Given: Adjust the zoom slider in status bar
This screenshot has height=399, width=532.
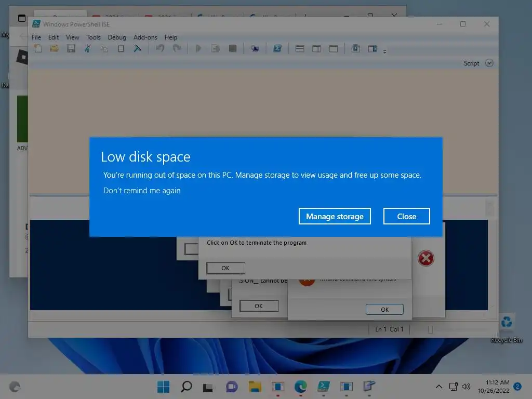Looking at the screenshot, I should pyautogui.click(x=430, y=329).
